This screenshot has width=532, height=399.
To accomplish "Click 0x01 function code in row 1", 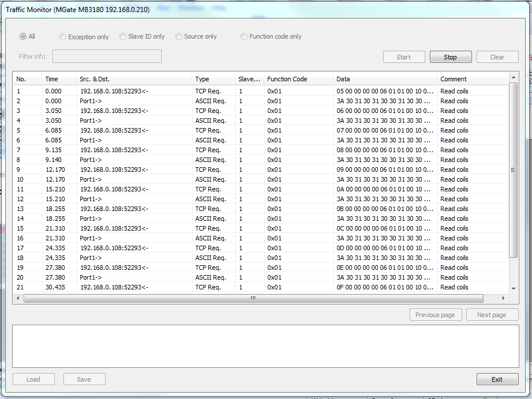I will click(275, 91).
